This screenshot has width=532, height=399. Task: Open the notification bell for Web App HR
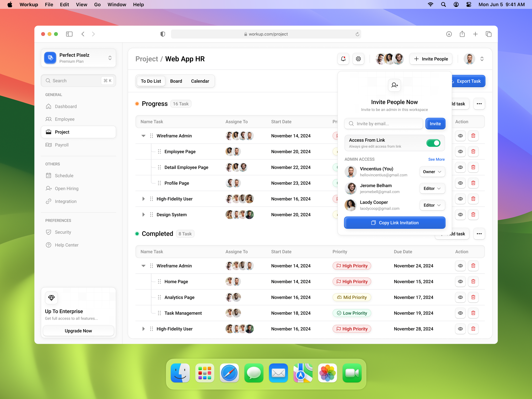point(343,59)
